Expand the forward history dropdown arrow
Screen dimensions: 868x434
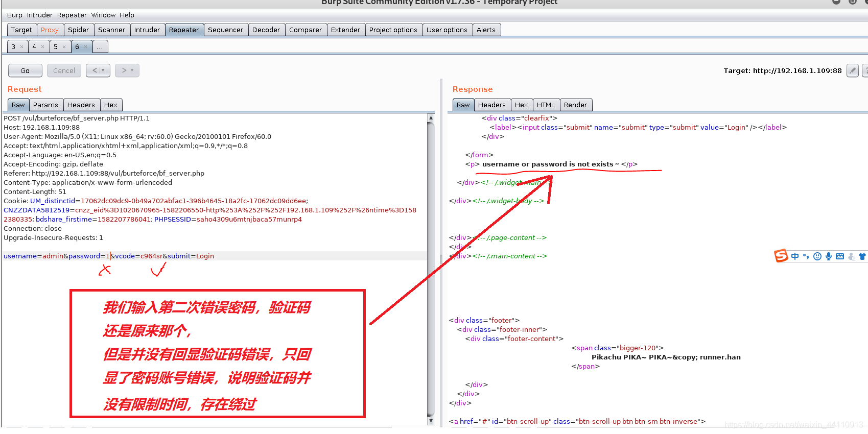coord(133,70)
